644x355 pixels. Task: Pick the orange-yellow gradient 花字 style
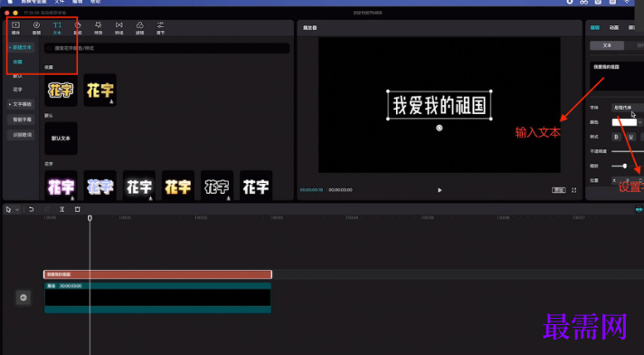coord(178,187)
